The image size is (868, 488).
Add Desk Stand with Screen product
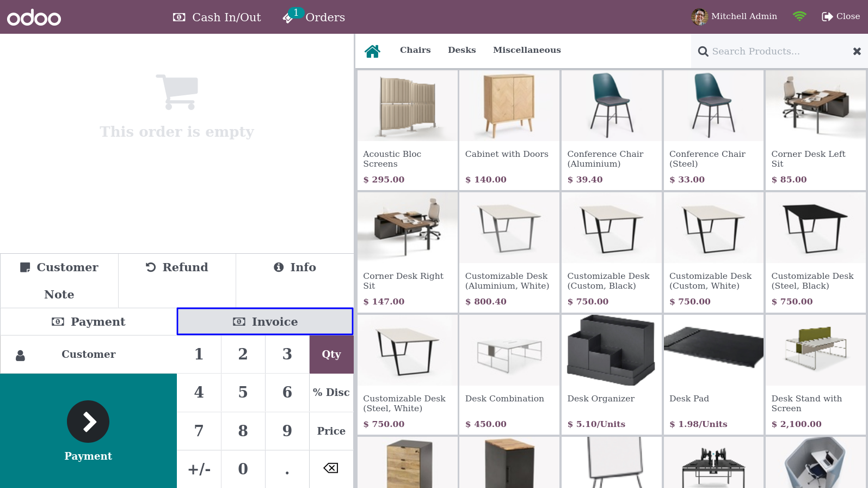816,375
